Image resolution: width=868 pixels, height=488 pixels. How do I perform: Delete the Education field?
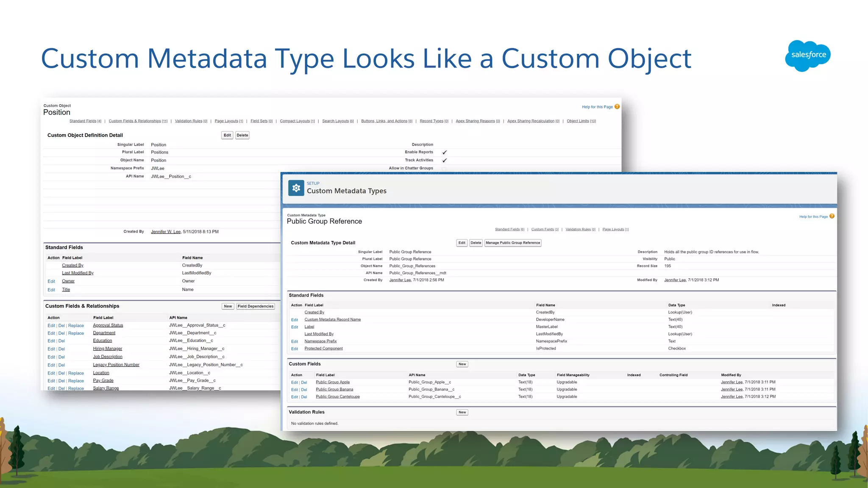(61, 341)
